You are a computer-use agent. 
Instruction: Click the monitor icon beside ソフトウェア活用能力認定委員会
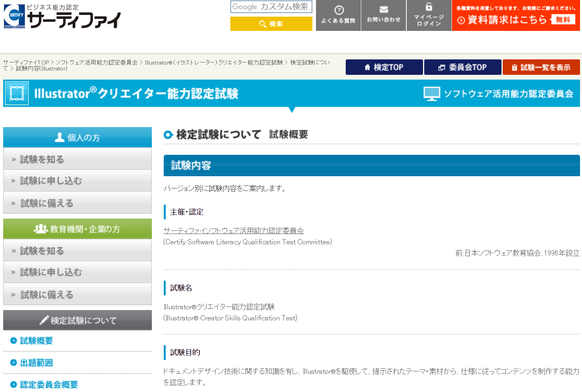(432, 94)
